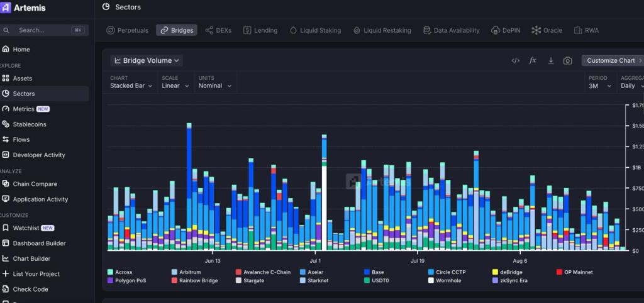Toggle Wormhole series in the legend
644x303 pixels.
(x=448, y=280)
